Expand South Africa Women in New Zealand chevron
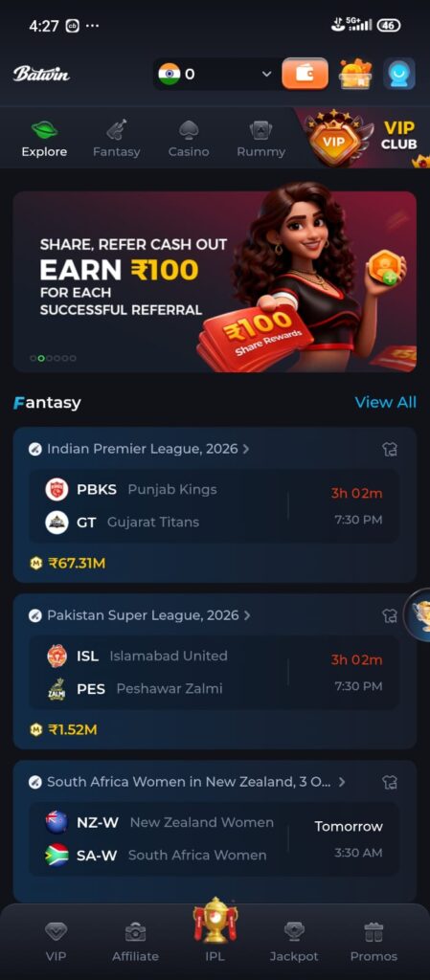The image size is (430, 980). tap(341, 782)
